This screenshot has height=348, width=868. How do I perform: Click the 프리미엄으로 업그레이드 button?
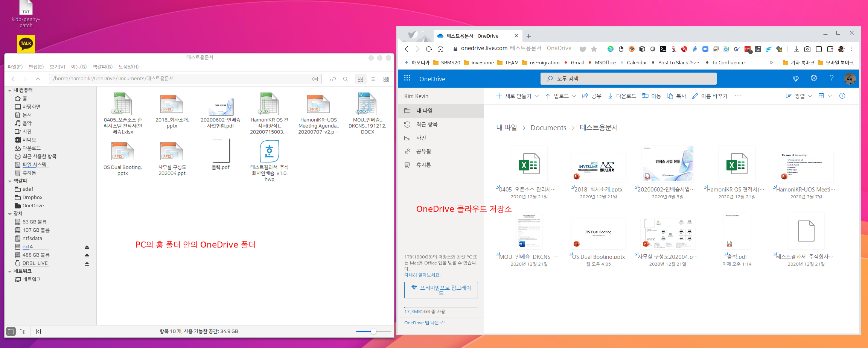point(441,290)
